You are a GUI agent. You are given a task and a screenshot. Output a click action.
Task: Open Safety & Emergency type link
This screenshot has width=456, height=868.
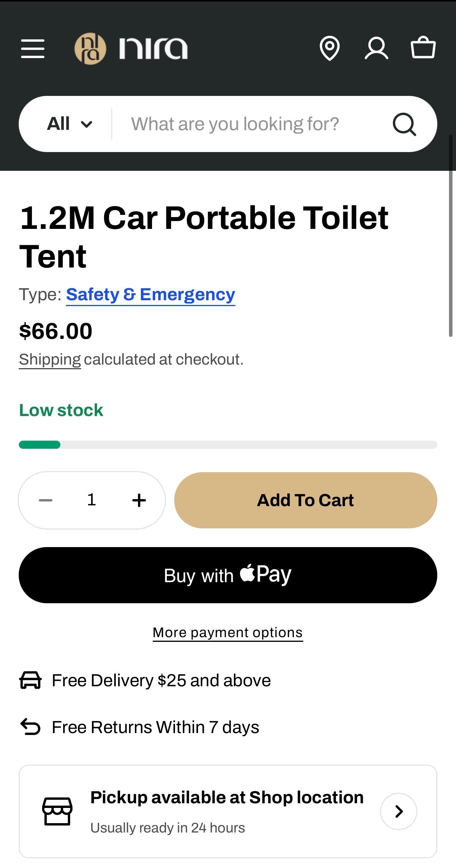[150, 295]
